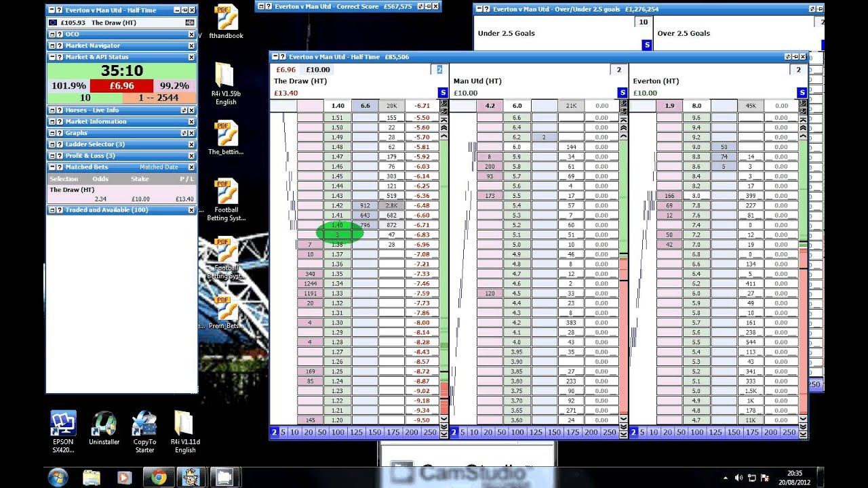Screen dimensions: 868x488
Task: Click the Stake column header in Matched Bets
Action: pyautogui.click(x=140, y=179)
